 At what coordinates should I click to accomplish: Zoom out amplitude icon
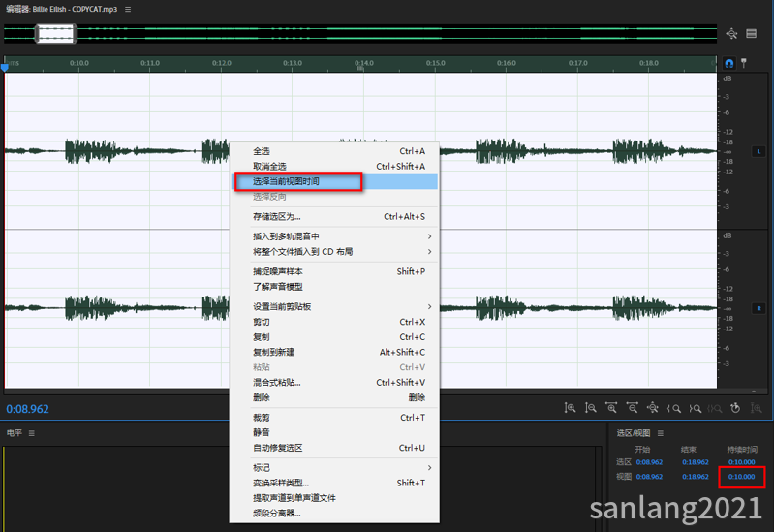[590, 408]
